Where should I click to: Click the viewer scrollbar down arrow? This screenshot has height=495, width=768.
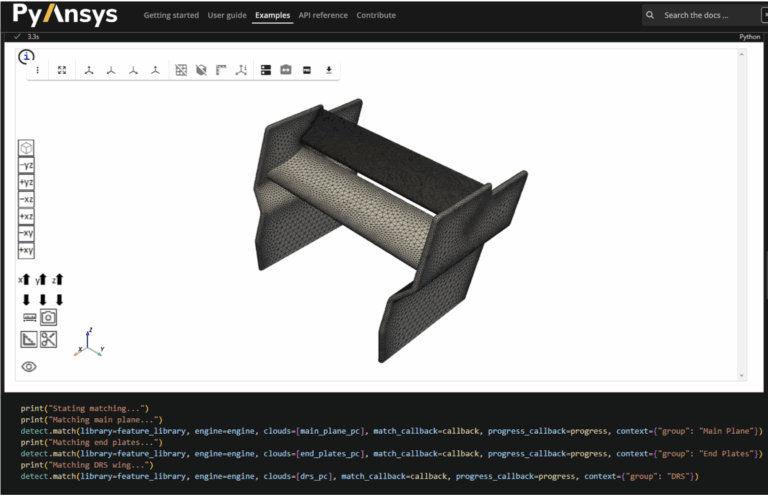tap(742, 376)
